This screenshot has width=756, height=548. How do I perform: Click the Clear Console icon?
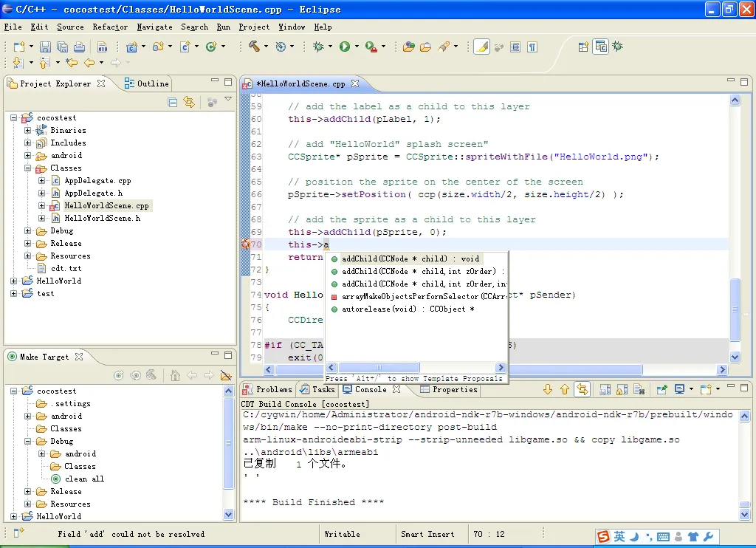pyautogui.click(x=639, y=389)
